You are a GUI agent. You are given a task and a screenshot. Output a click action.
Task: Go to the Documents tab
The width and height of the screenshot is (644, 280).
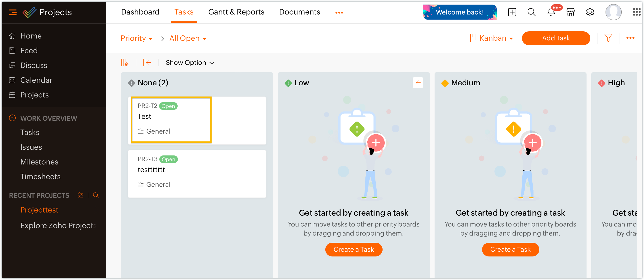[299, 12]
